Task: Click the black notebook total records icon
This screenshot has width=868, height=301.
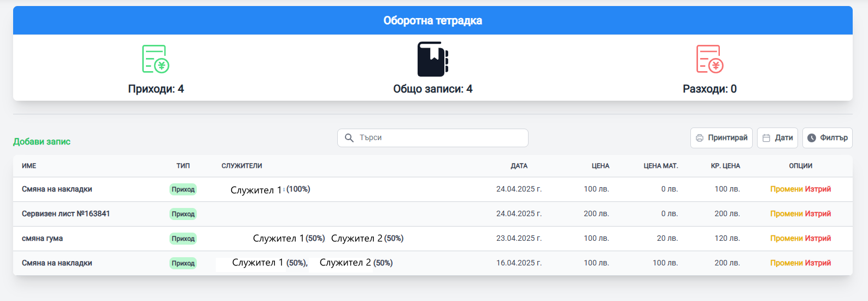Action: tap(432, 59)
